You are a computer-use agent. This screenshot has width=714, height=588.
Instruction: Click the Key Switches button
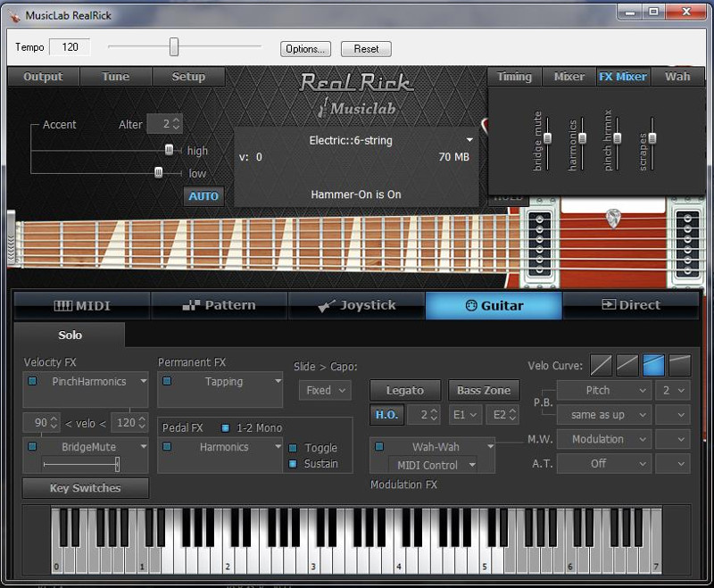[x=85, y=488]
